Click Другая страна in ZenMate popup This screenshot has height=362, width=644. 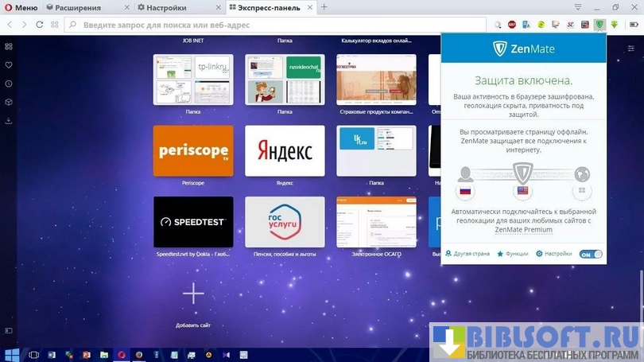point(467,254)
